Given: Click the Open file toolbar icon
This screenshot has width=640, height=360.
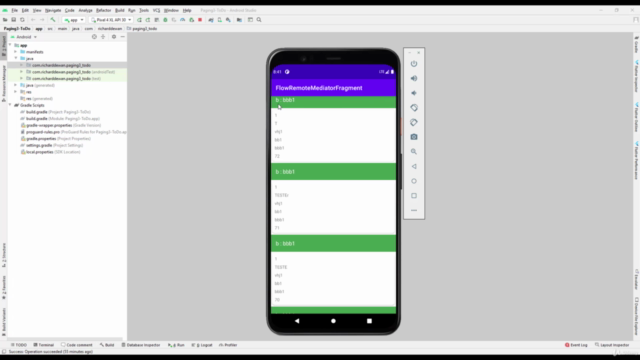Looking at the screenshot, I should coord(5,20).
